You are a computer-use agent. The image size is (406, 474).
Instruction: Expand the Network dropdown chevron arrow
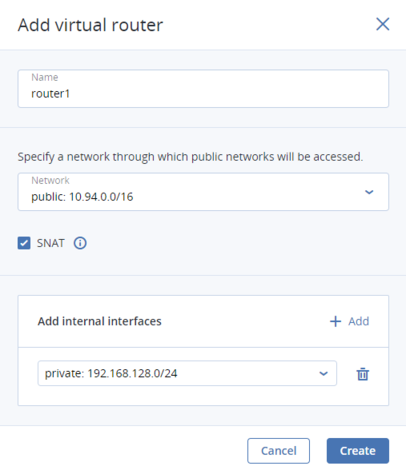pos(369,192)
